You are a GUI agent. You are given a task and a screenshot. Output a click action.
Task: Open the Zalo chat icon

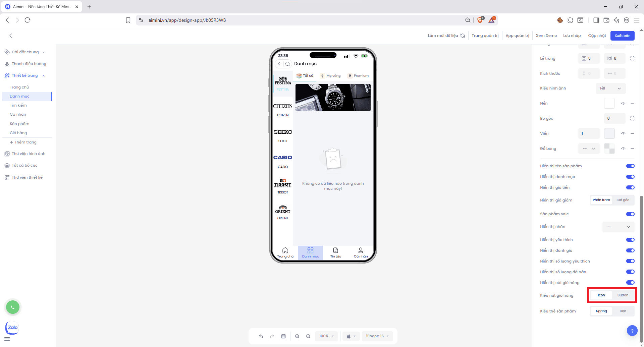[x=12, y=328]
